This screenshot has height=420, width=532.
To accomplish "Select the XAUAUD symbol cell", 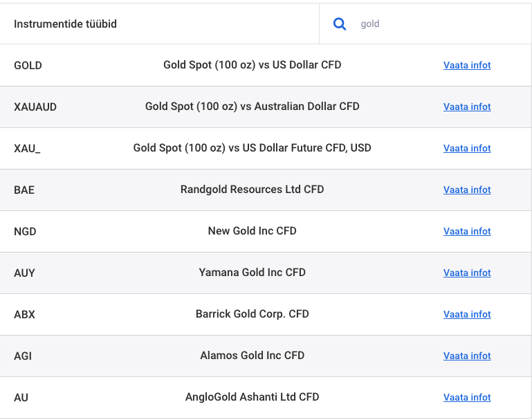I will pos(35,107).
